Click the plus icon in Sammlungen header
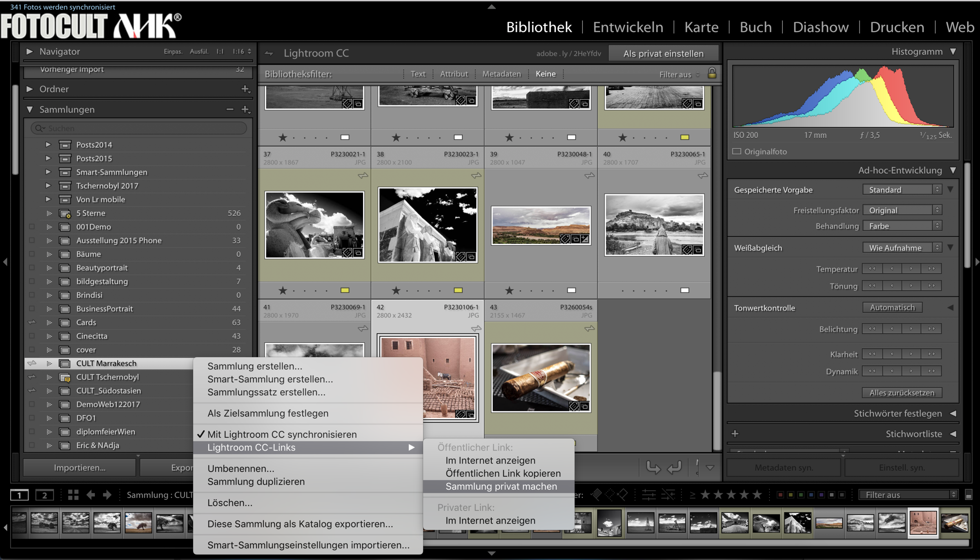 [x=245, y=109]
